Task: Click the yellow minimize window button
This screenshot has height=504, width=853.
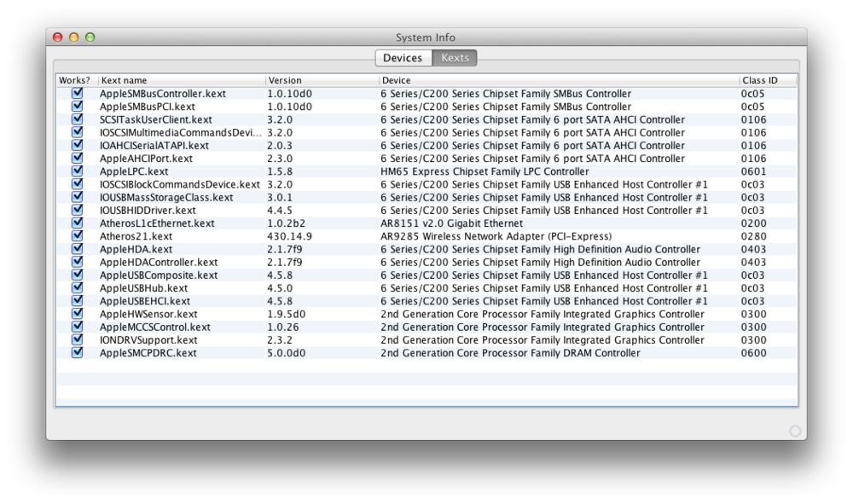Action: 73,38
